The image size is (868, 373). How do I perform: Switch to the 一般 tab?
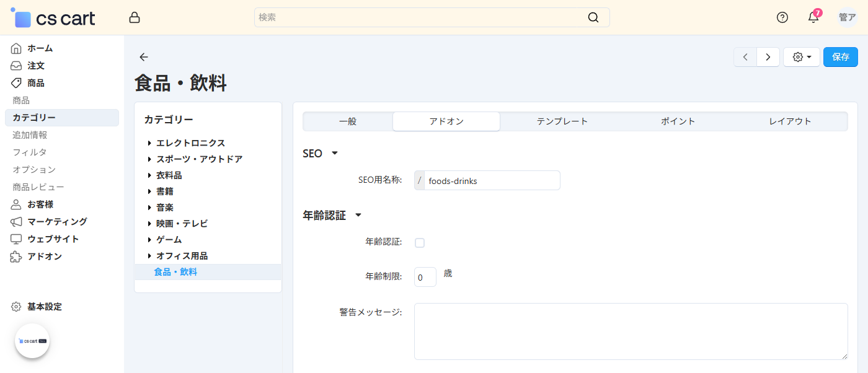pos(347,121)
